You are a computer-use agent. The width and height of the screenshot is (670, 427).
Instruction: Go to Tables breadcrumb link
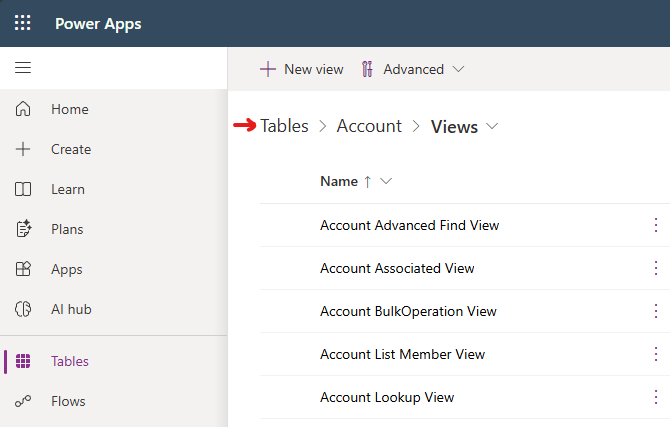click(x=284, y=126)
